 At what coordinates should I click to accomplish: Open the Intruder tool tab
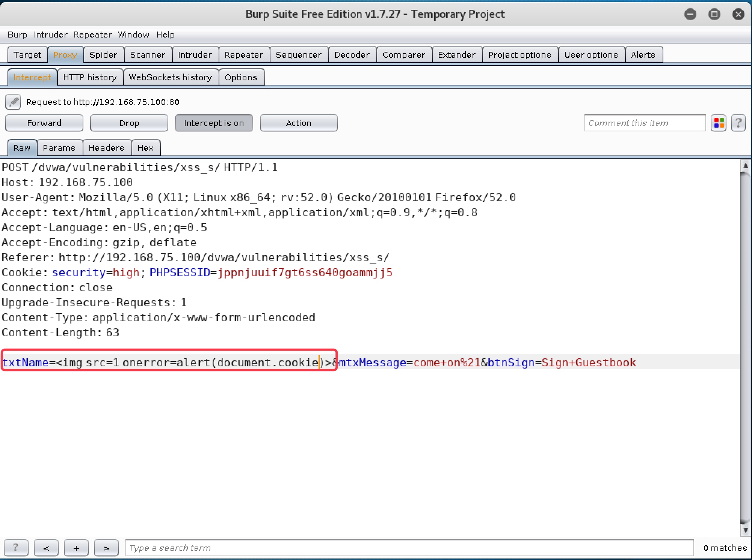(x=195, y=55)
